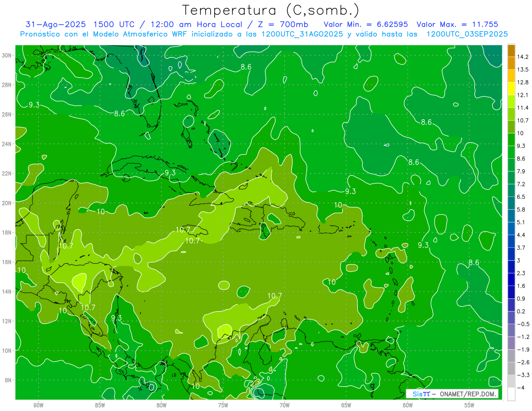Click the dark orange top segment of the colorbar
This screenshot has width=532, height=411.
511,50
